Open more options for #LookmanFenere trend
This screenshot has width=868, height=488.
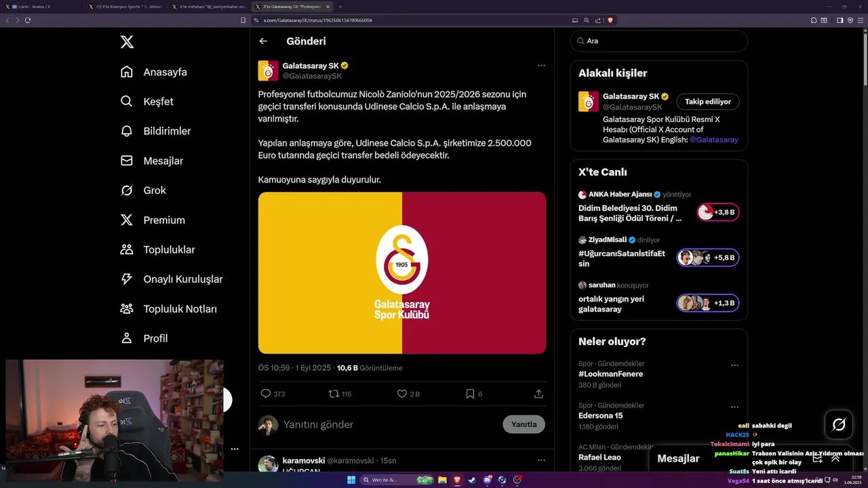tap(734, 365)
